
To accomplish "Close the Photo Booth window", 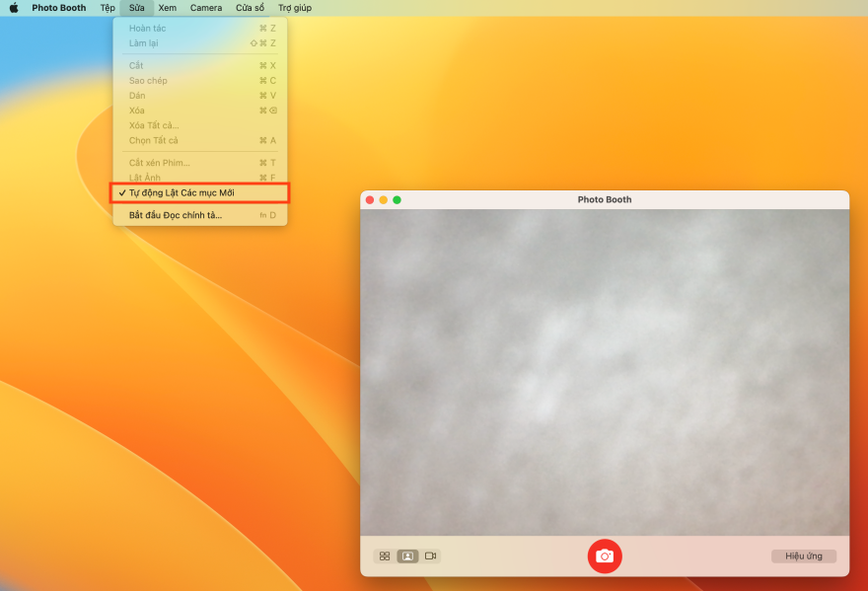I will 370,200.
